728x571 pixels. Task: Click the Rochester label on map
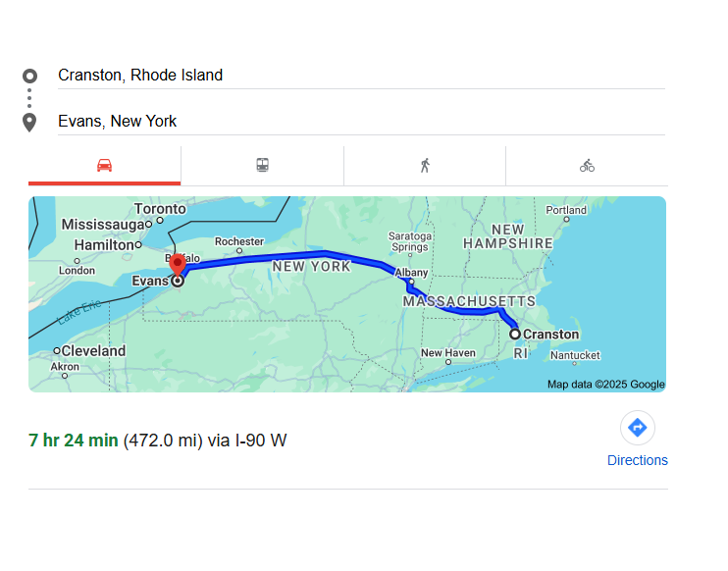coord(239,241)
